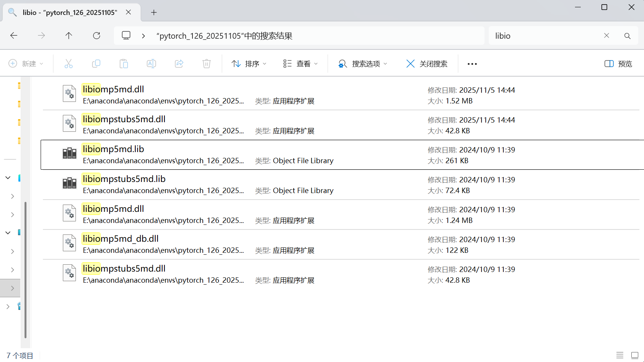Image resolution: width=644 pixels, height=362 pixels.
Task: Expand the bottom navigation tree node
Action: 8,306
